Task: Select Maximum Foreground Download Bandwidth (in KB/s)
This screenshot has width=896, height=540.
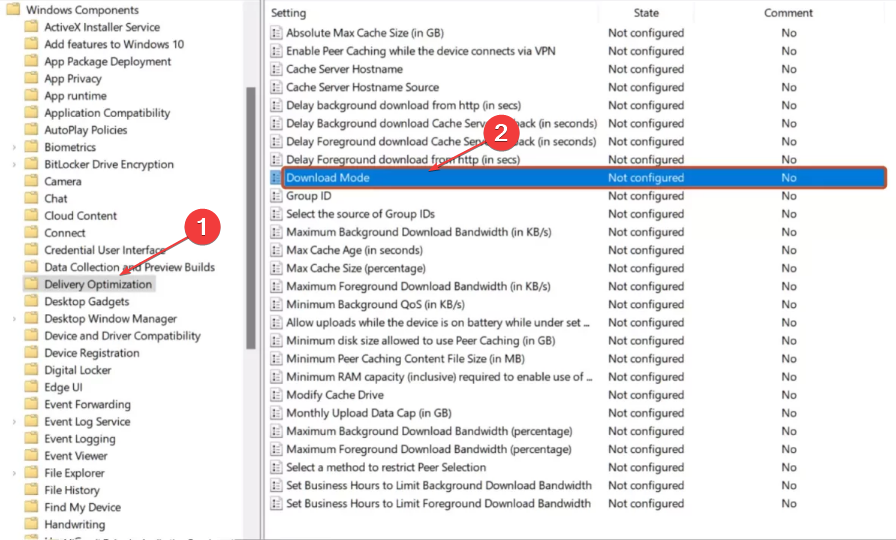Action: (x=418, y=286)
